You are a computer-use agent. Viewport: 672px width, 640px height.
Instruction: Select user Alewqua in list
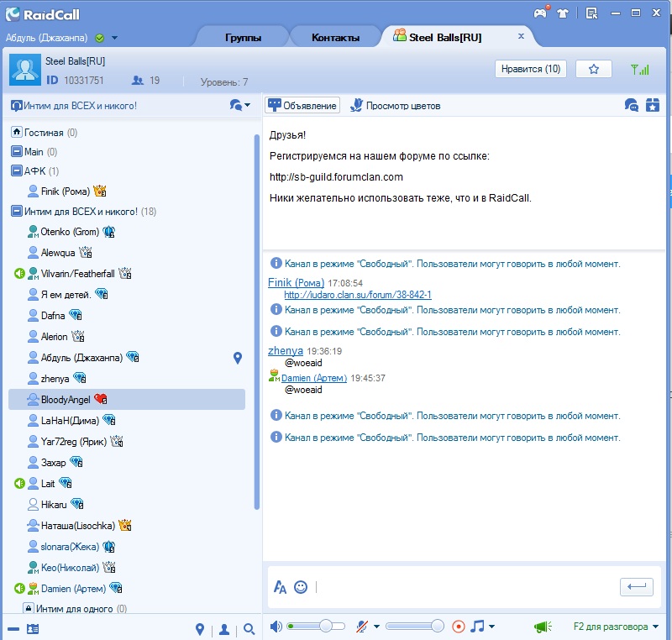pos(58,253)
